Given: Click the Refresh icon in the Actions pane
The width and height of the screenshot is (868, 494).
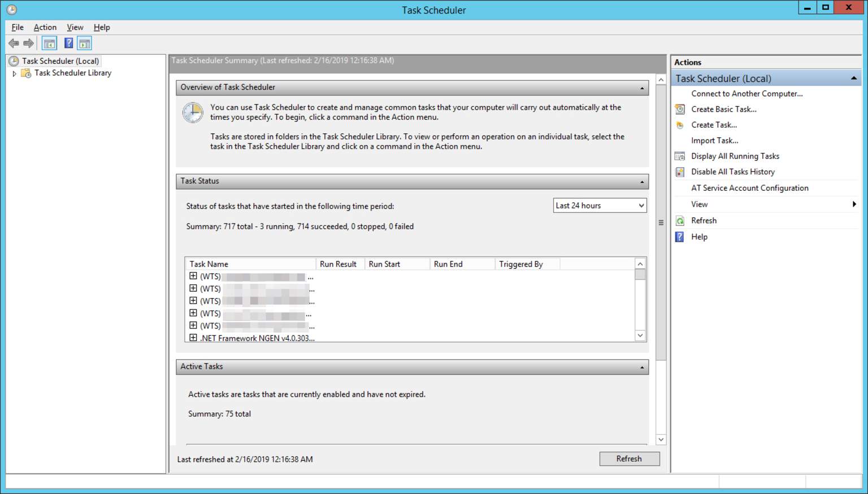Looking at the screenshot, I should tap(680, 220).
